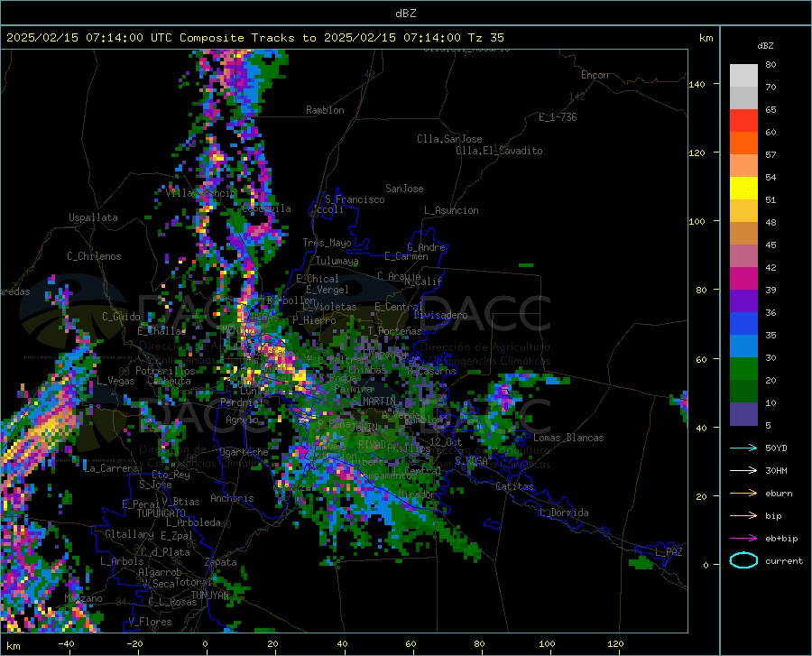Click the Divisadero map label

pyautogui.click(x=440, y=315)
